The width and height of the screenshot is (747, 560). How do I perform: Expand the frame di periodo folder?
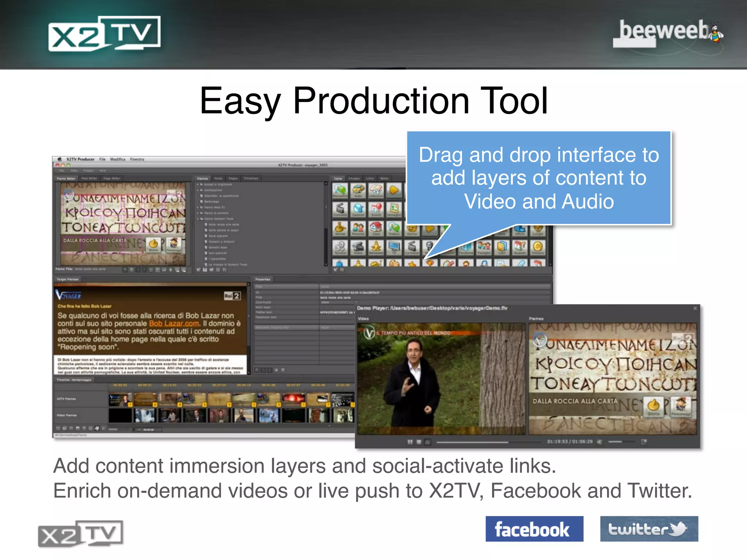tap(198, 213)
